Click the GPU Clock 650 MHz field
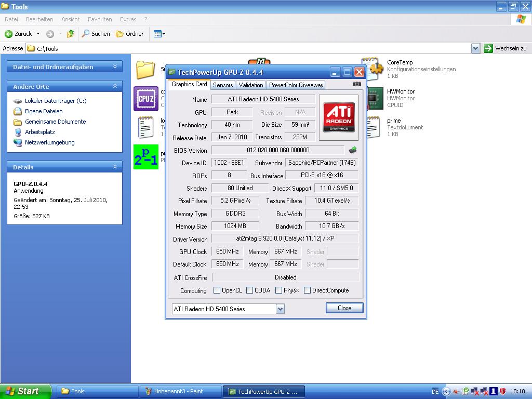The image size is (532, 399). [x=228, y=251]
